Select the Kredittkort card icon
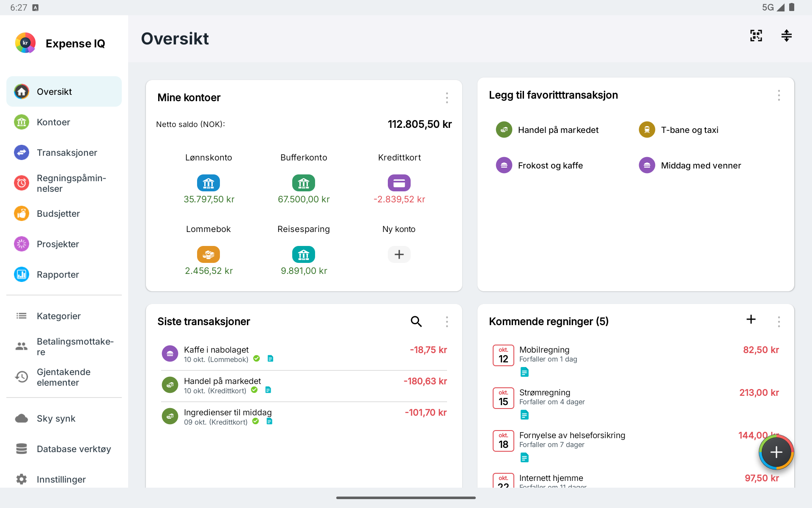Image resolution: width=812 pixels, height=508 pixels. (x=399, y=183)
